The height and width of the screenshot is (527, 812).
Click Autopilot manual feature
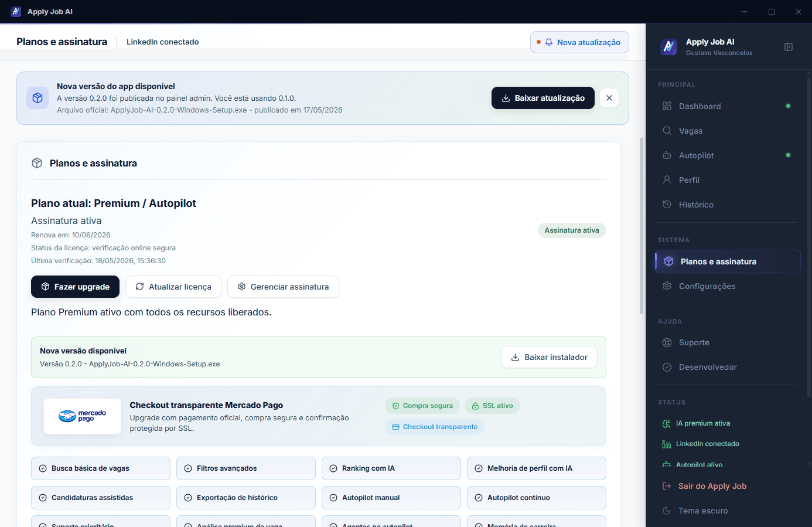(391, 498)
